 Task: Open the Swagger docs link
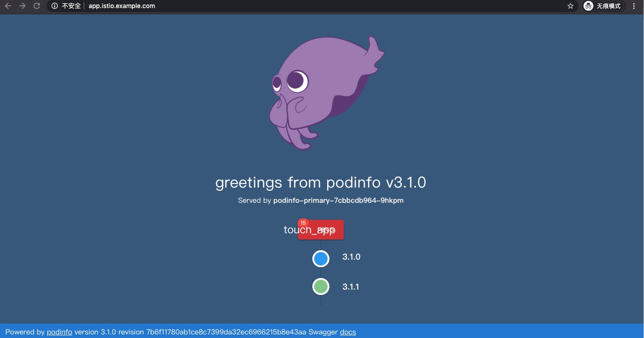tap(348, 332)
